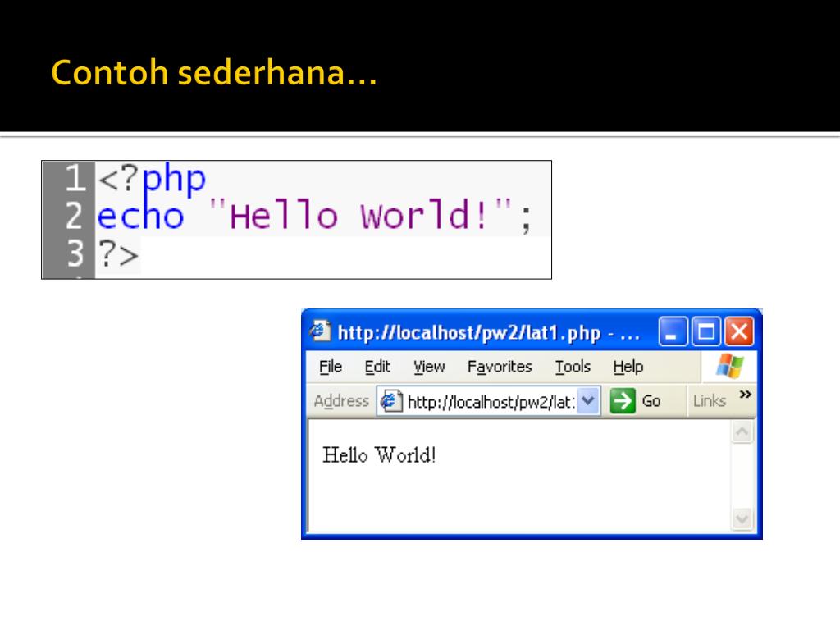Image resolution: width=840 pixels, height=630 pixels.
Task: Click the "Hello World!" string in code
Action: (x=360, y=216)
